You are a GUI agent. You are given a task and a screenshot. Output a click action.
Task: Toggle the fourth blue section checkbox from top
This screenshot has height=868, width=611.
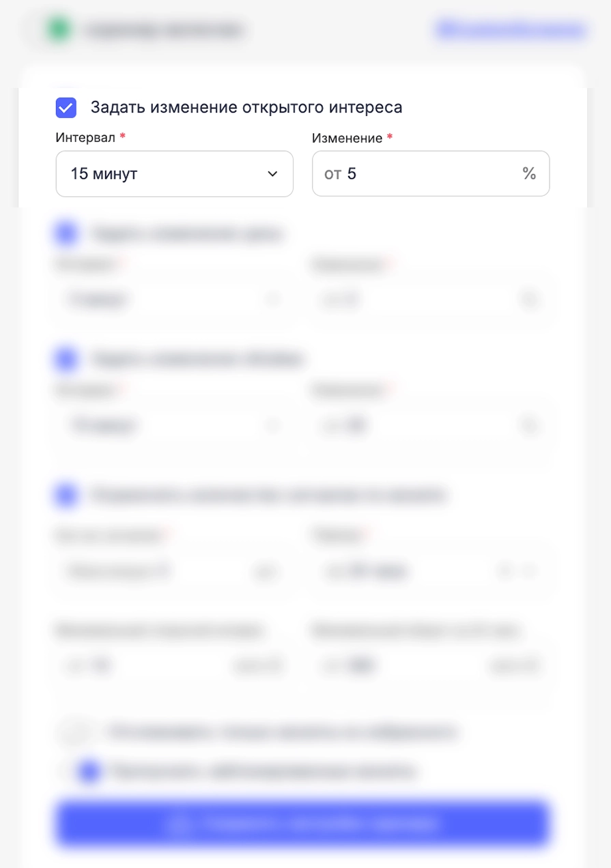(x=66, y=495)
